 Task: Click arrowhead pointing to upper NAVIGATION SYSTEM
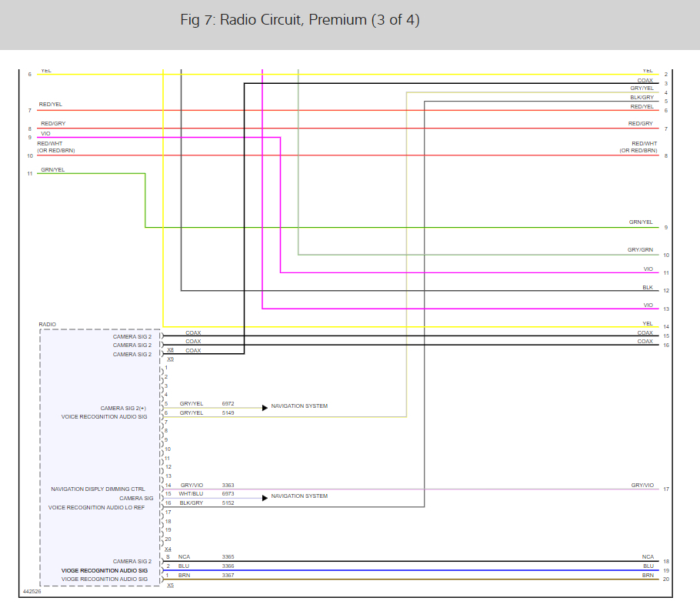point(265,408)
